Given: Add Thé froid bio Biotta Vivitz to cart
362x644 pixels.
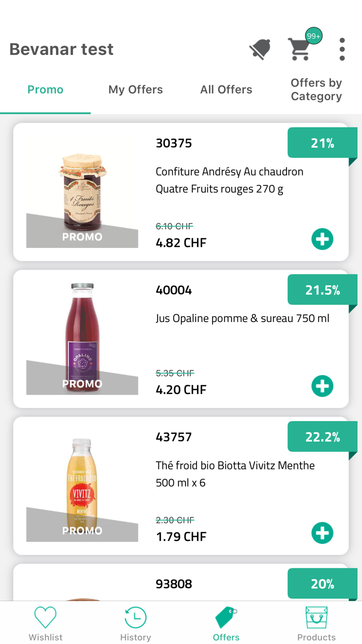Looking at the screenshot, I should (322, 533).
